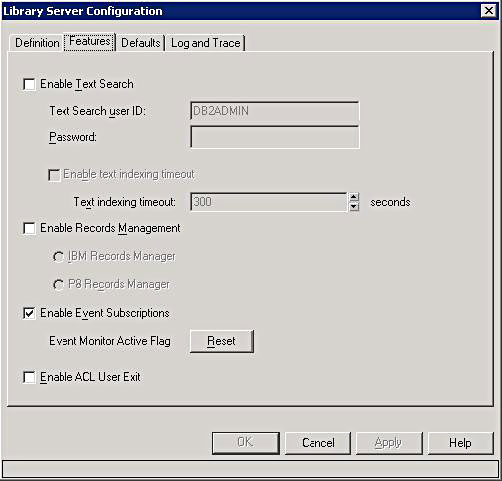Switch to the Definition tab

[x=37, y=43]
